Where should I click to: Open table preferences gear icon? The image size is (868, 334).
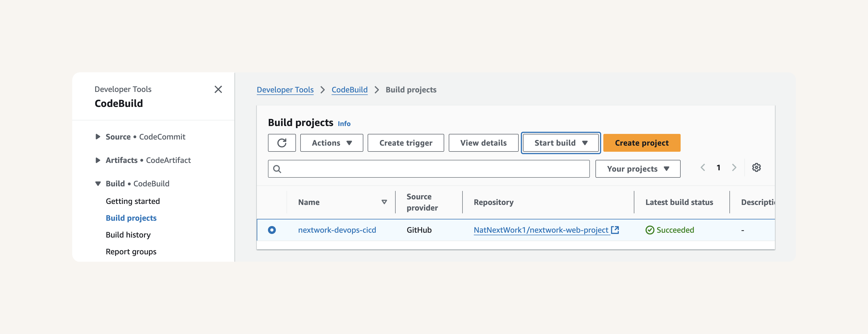point(756,168)
